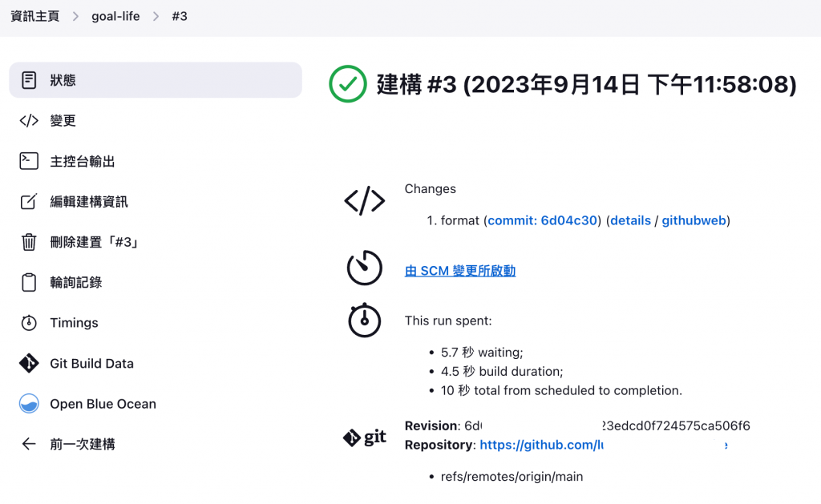Click the 資訊主頁 breadcrumb item

click(x=34, y=16)
